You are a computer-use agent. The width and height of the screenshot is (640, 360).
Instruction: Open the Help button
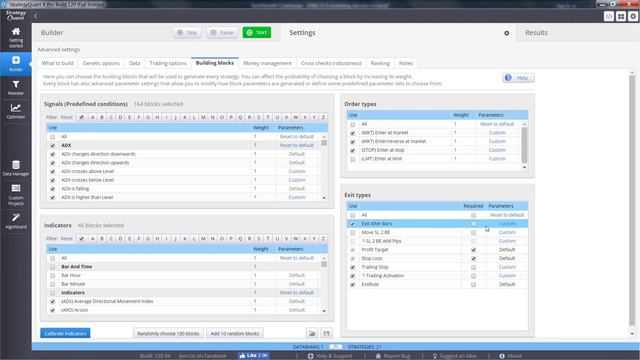[518, 78]
